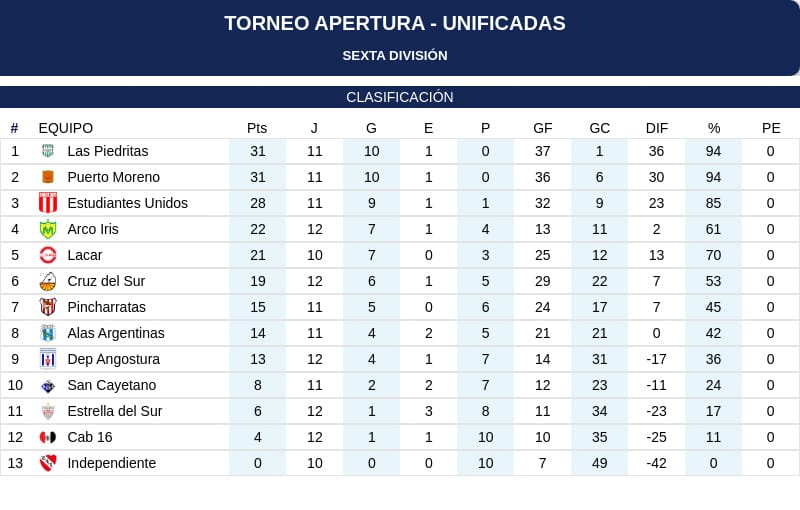Click the Arco Iris green crest

pos(48,229)
